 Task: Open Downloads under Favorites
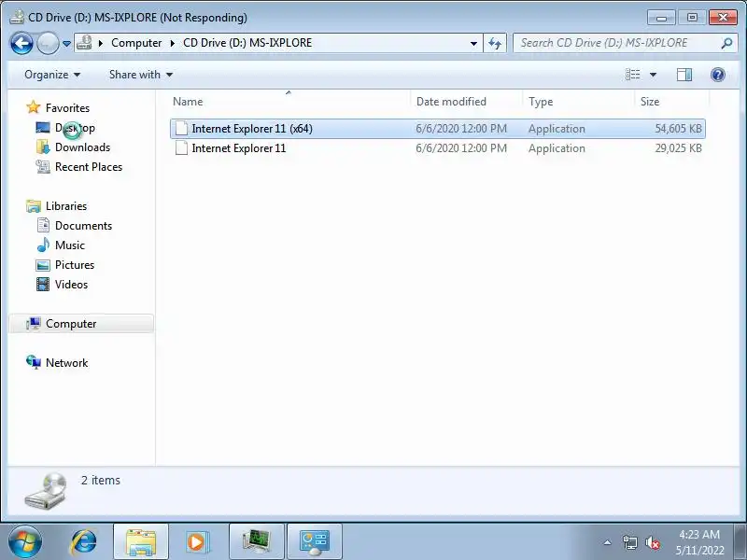82,147
